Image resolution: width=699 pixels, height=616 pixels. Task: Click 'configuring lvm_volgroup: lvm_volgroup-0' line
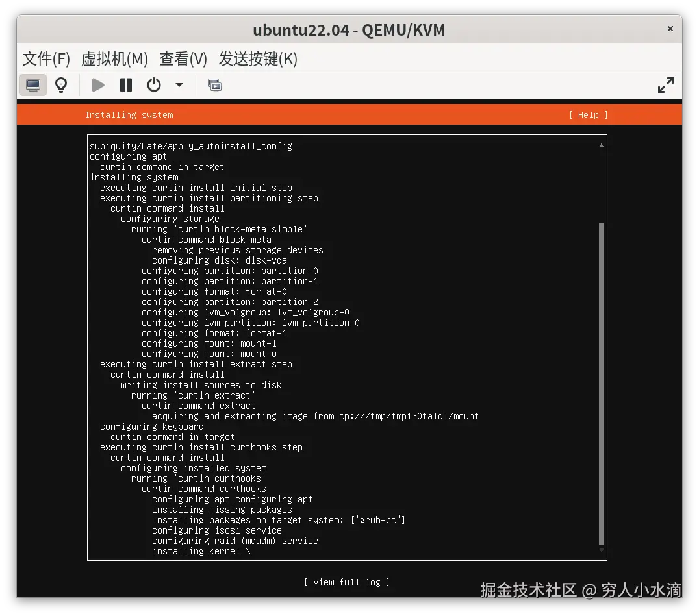[x=245, y=313]
